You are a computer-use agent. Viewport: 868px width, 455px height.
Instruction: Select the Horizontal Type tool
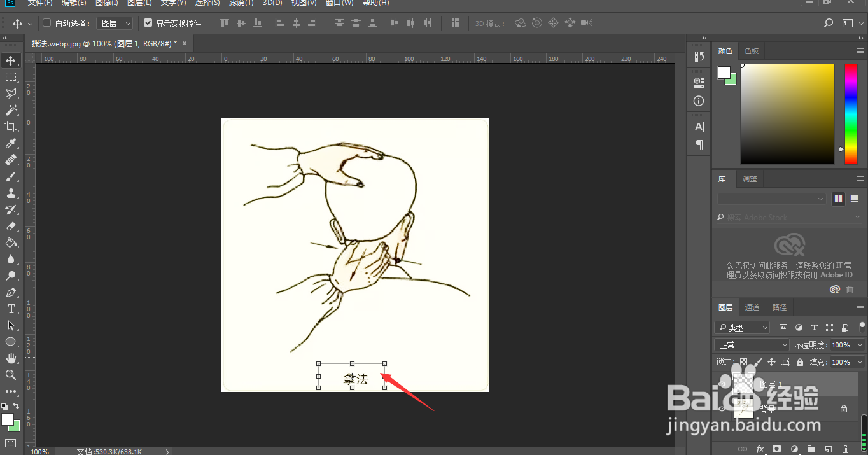pos(11,309)
